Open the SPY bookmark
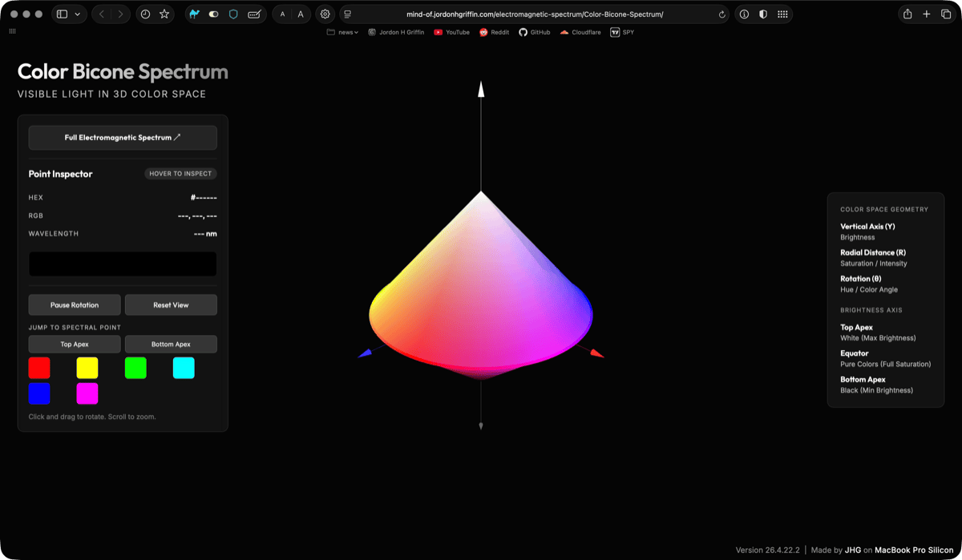 click(622, 32)
